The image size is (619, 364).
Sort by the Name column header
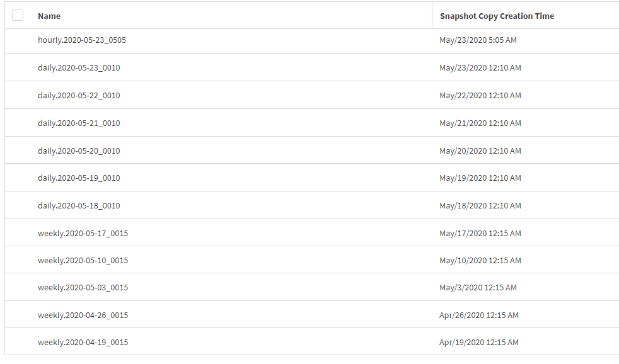click(x=49, y=16)
